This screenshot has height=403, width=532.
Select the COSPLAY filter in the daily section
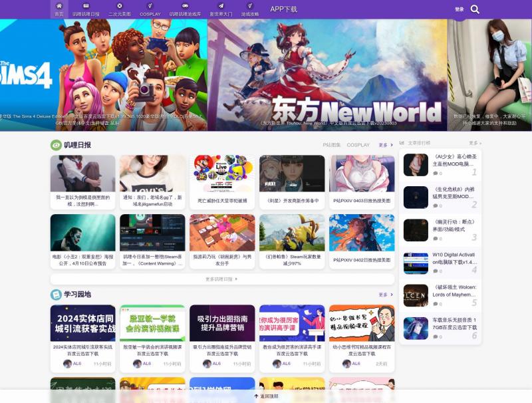(x=358, y=145)
